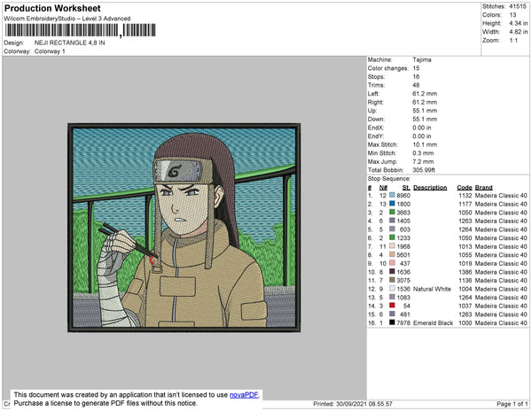The image size is (532, 411).
Task: Click the Brand column header
Action: click(483, 188)
